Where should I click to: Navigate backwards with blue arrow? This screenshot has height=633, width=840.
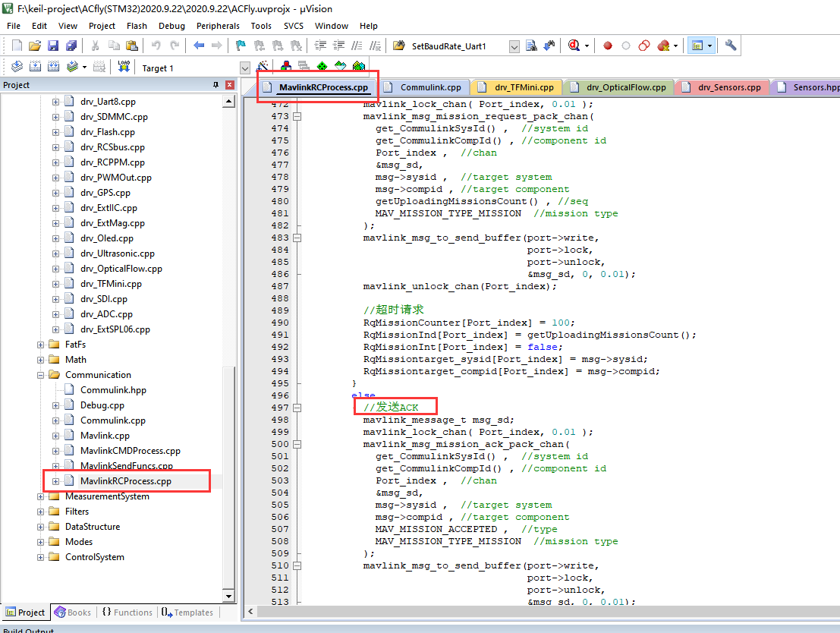coord(199,46)
